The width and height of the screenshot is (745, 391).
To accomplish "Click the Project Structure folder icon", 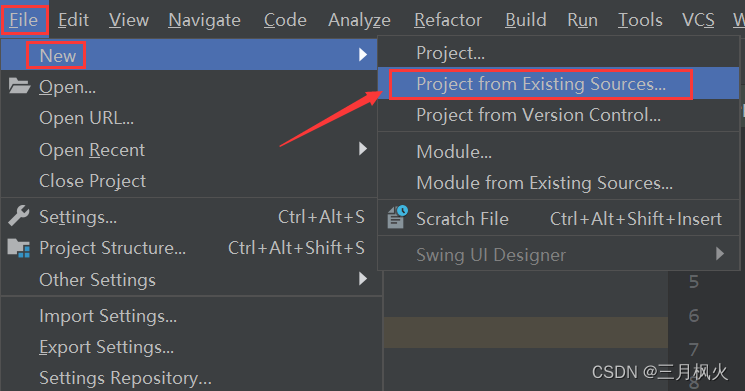I will (19, 248).
